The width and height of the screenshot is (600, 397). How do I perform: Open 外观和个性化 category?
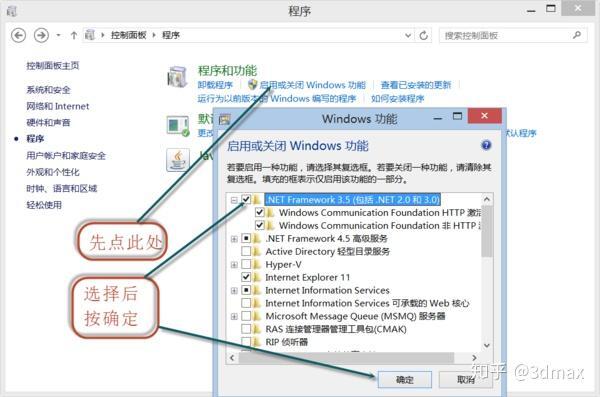tap(53, 172)
